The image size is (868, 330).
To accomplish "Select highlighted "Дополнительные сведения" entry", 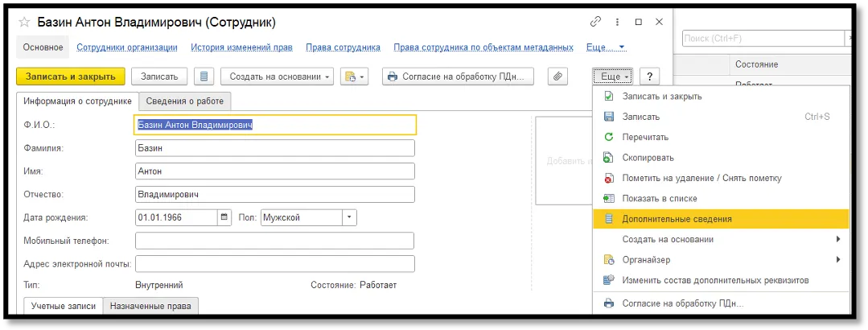I will pyautogui.click(x=721, y=219).
